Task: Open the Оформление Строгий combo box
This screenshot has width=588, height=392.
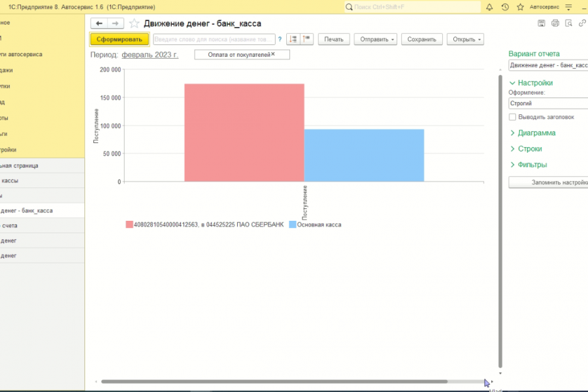Action: 548,103
